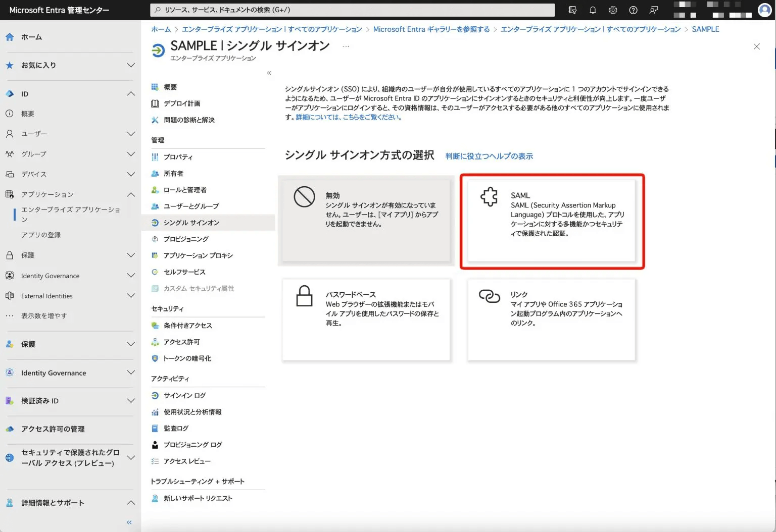Collapse the resource menu with the double chevron

269,73
